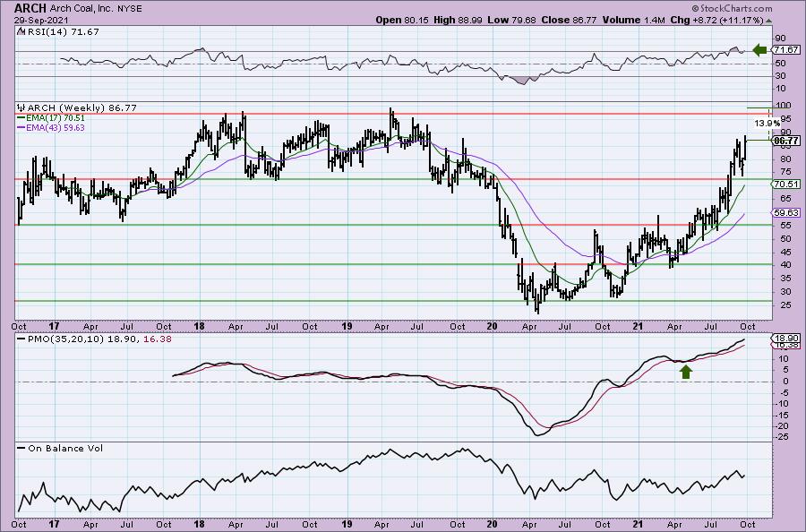The image size is (806, 532).
Task: Click year 20 on bottom OBV time axis
Action: click(x=492, y=524)
